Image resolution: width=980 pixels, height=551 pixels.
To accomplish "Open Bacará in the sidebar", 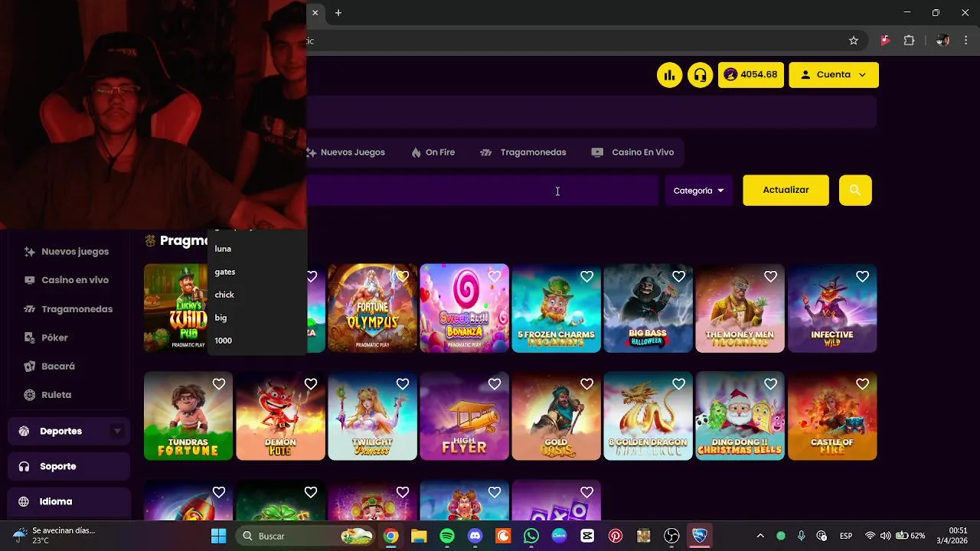I will [x=58, y=367].
